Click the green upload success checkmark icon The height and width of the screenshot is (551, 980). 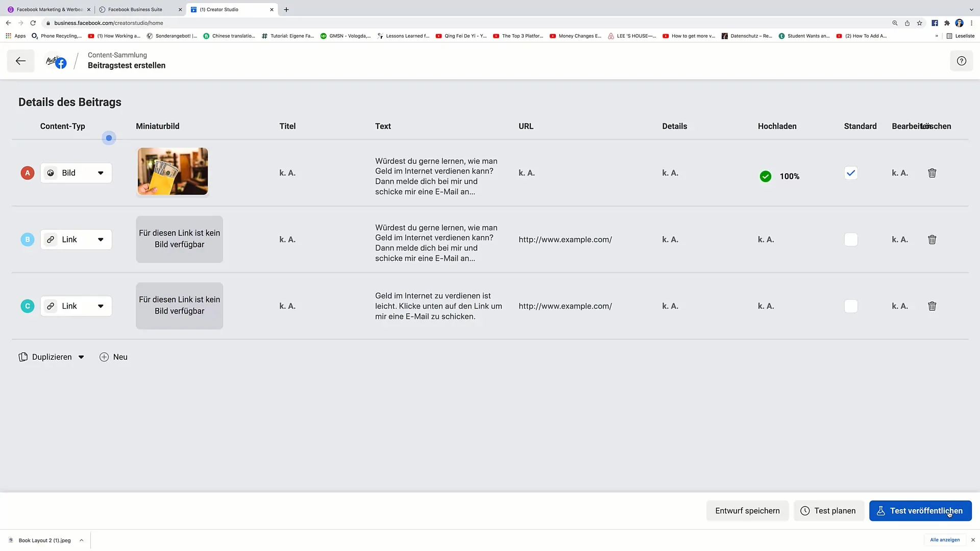tap(765, 176)
